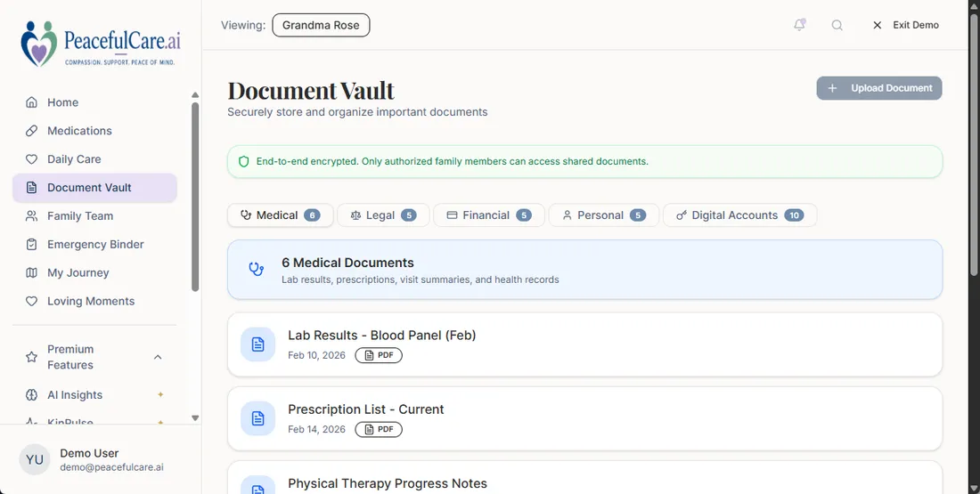Click sidebar scroll down arrow

point(195,417)
